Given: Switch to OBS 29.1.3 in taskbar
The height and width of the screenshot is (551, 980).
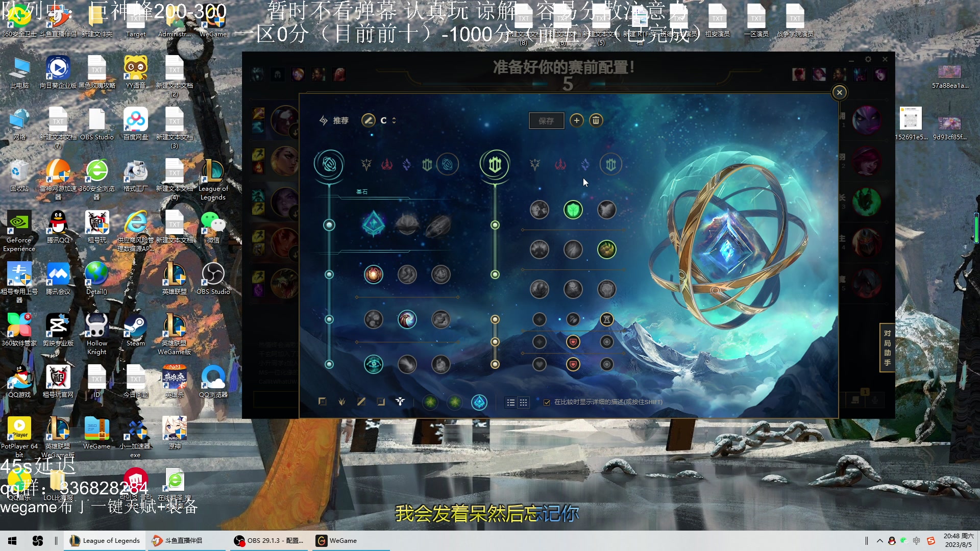Looking at the screenshot, I should (x=269, y=541).
